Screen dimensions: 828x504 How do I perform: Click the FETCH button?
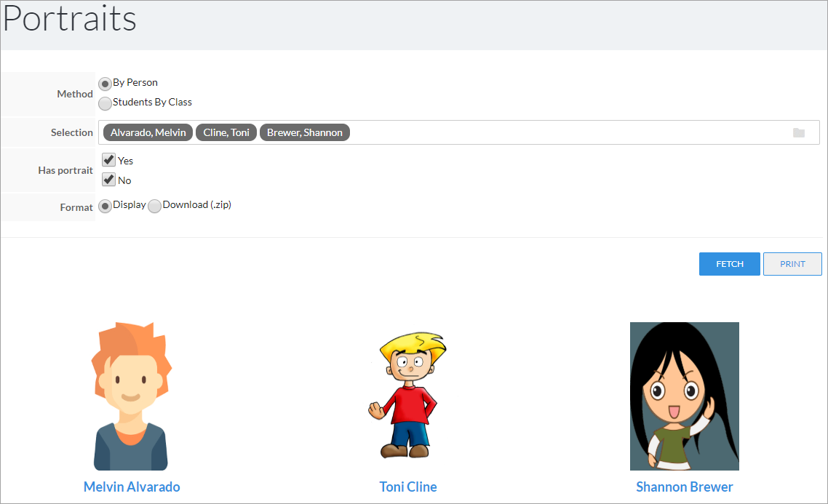click(x=729, y=264)
